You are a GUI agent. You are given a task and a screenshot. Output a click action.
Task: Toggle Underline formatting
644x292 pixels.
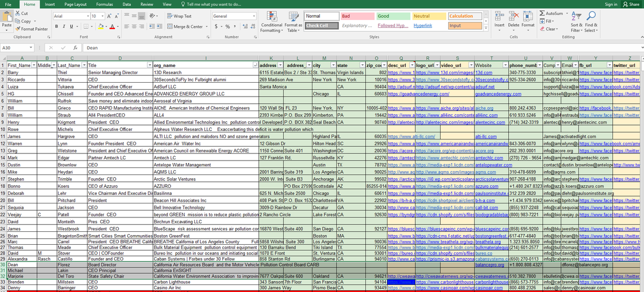pos(72,26)
